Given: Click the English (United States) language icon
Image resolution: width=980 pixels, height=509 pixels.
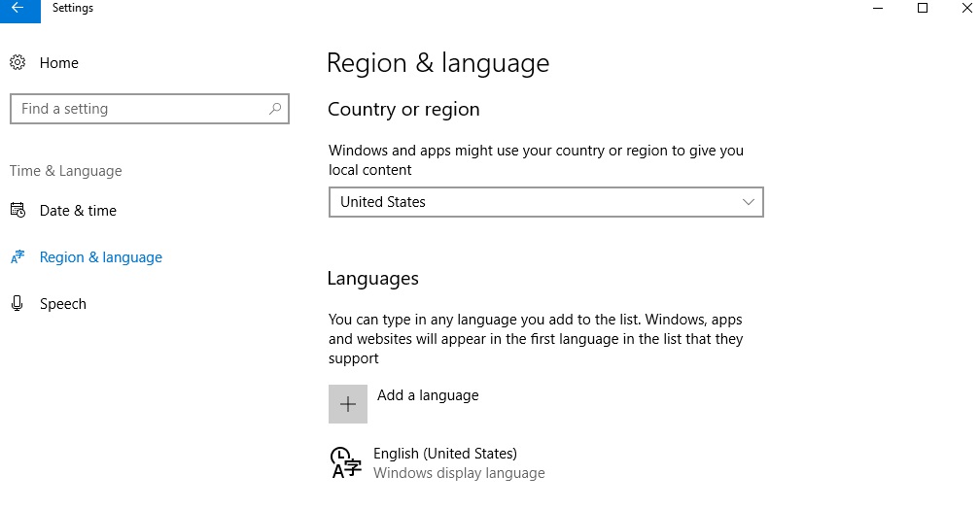Looking at the screenshot, I should pos(345,462).
